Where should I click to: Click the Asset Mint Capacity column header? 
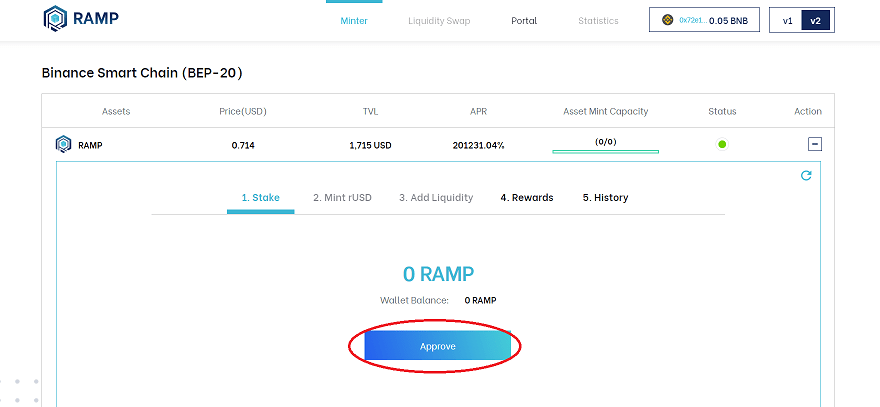(606, 111)
